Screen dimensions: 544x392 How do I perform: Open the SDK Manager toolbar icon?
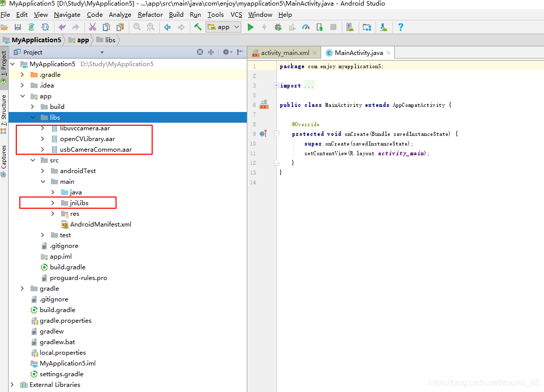[367, 27]
